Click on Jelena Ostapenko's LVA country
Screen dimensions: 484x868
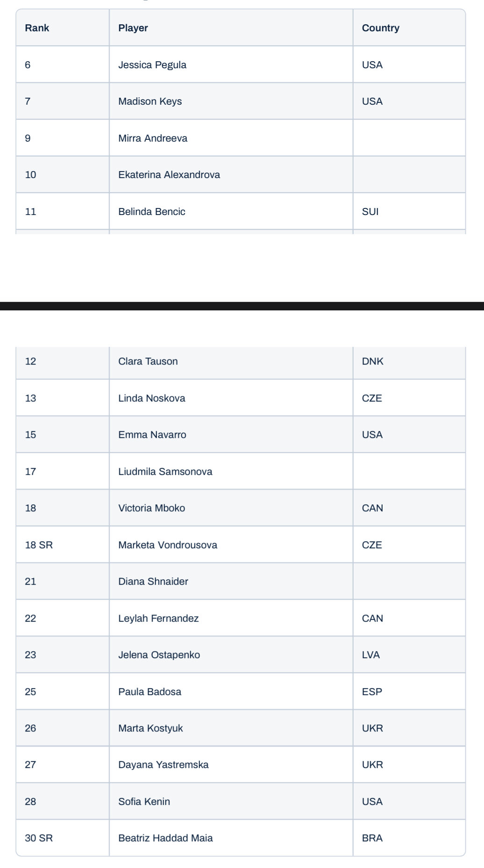(x=370, y=655)
